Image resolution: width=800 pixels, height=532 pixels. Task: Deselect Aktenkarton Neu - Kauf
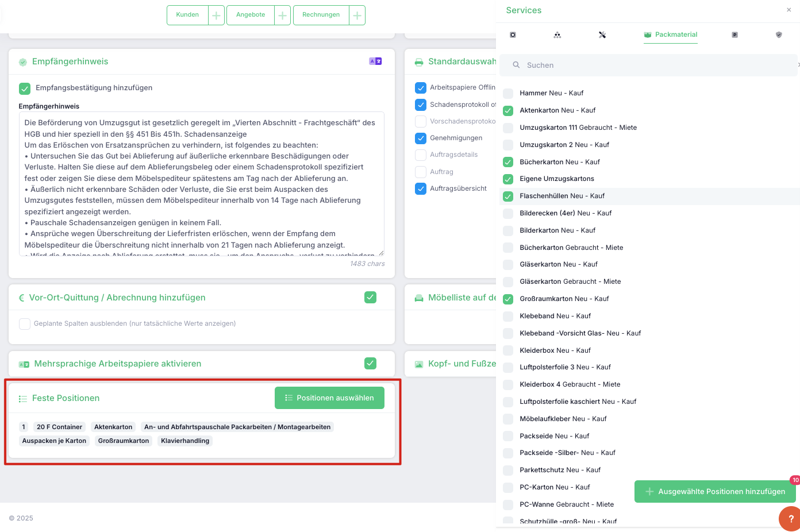click(508, 111)
